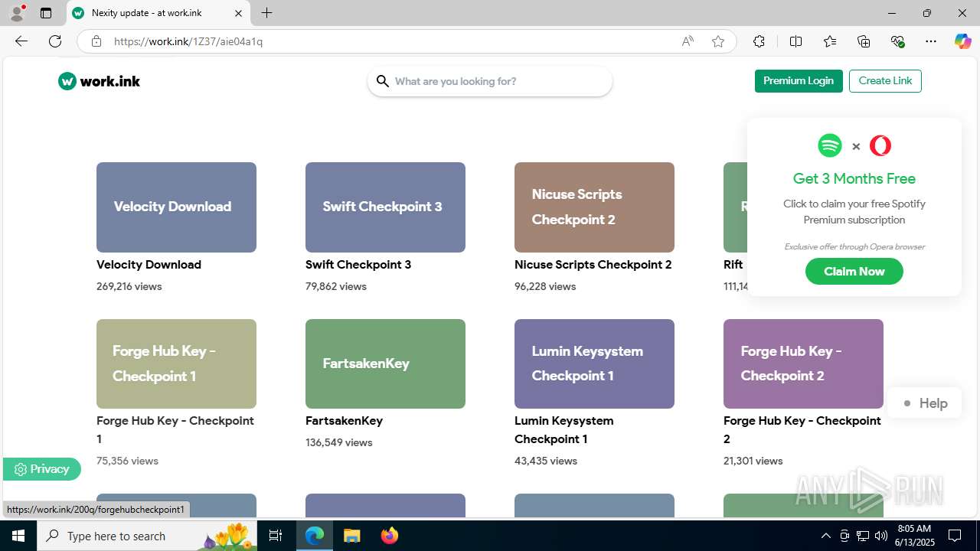Click Forge Hub Key - Checkpoint 1 title
980x551 pixels.
point(175,430)
